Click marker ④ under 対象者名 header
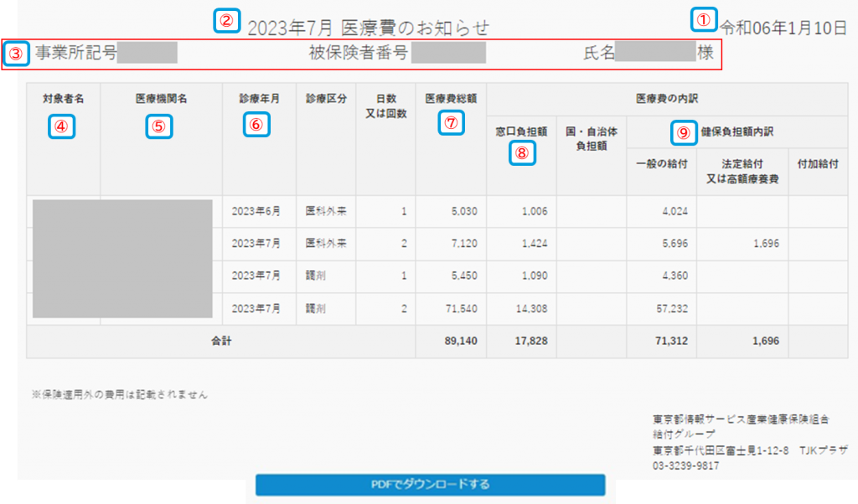 point(62,126)
